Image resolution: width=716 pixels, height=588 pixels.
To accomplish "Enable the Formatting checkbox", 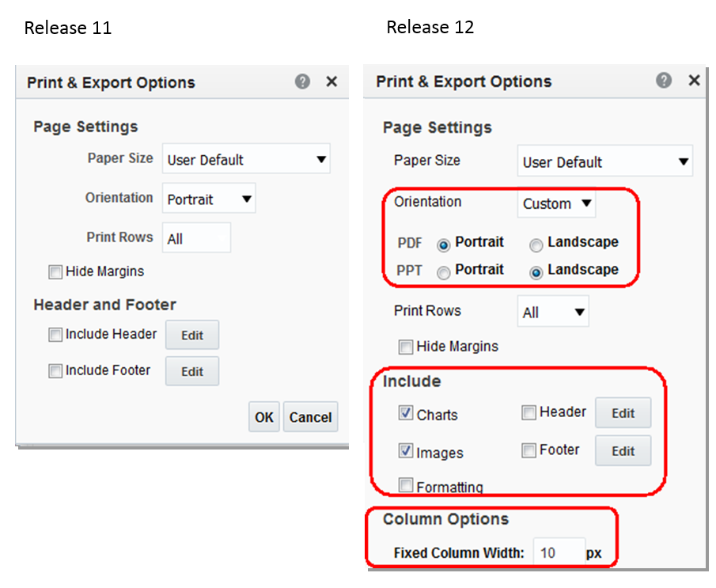I will pyautogui.click(x=406, y=485).
